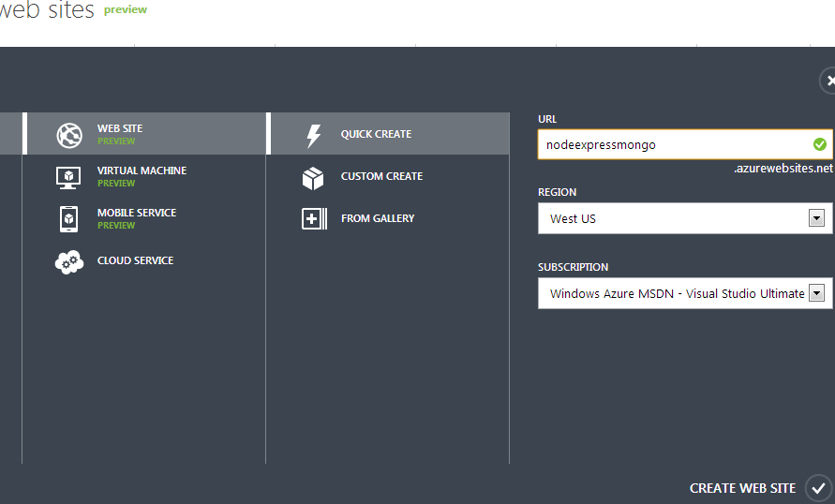835x504 pixels.
Task: Click the Create Web Site checkmark circle
Action: (818, 488)
